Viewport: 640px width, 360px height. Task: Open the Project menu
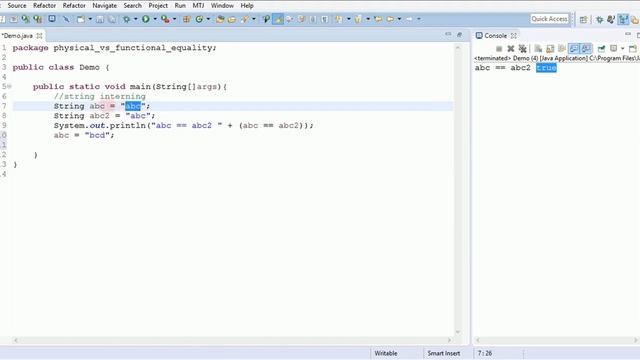[x=158, y=6]
